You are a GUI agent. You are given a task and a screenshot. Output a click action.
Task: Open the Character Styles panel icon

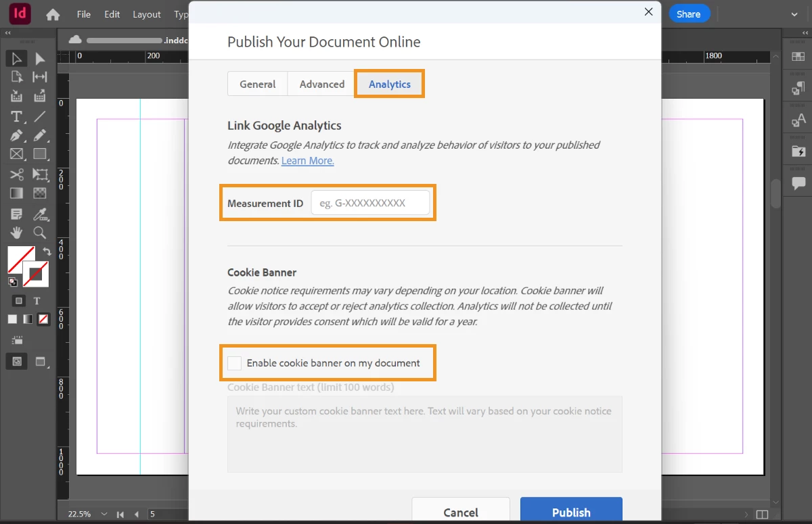pyautogui.click(x=798, y=120)
